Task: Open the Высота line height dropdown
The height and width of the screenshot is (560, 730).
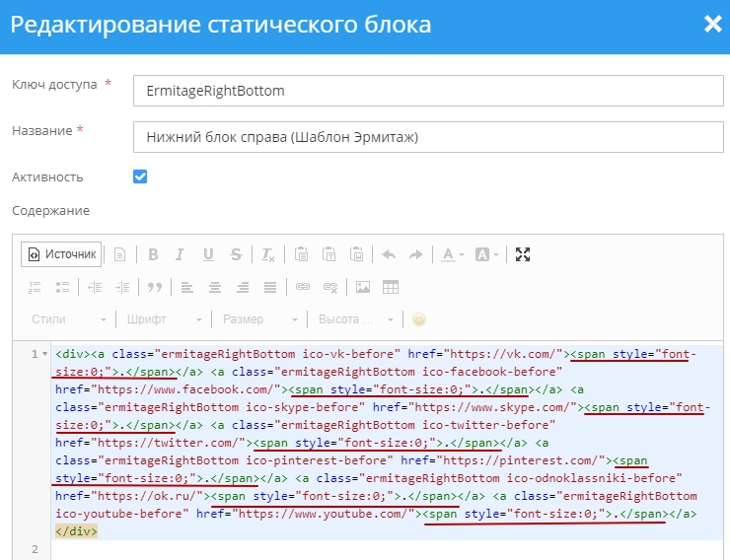Action: 355,319
